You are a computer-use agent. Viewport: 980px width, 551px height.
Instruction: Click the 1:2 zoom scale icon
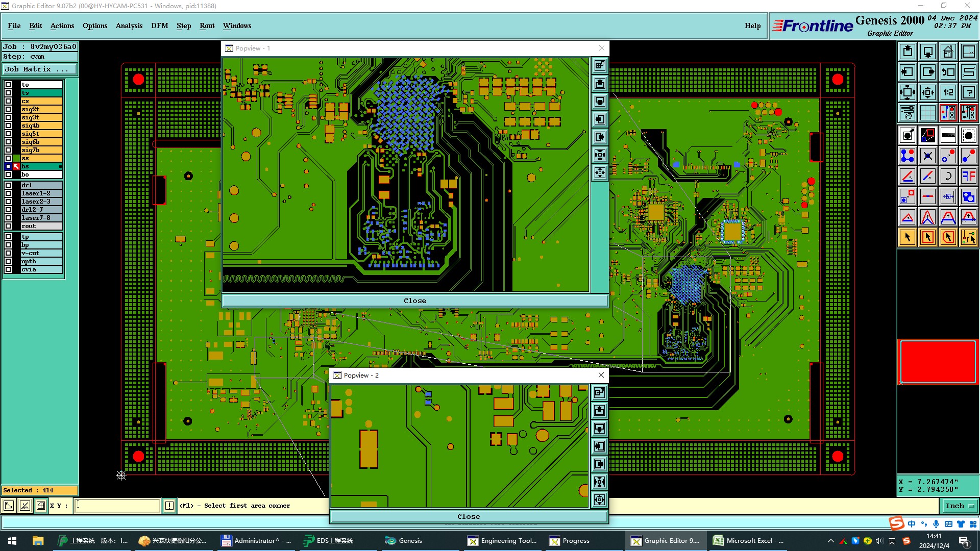(948, 92)
